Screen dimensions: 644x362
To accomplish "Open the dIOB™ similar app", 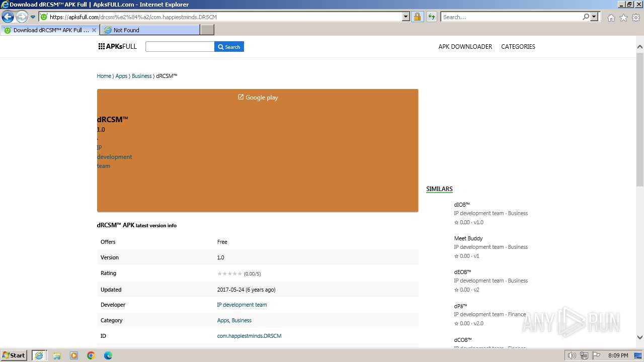I will pyautogui.click(x=462, y=205).
